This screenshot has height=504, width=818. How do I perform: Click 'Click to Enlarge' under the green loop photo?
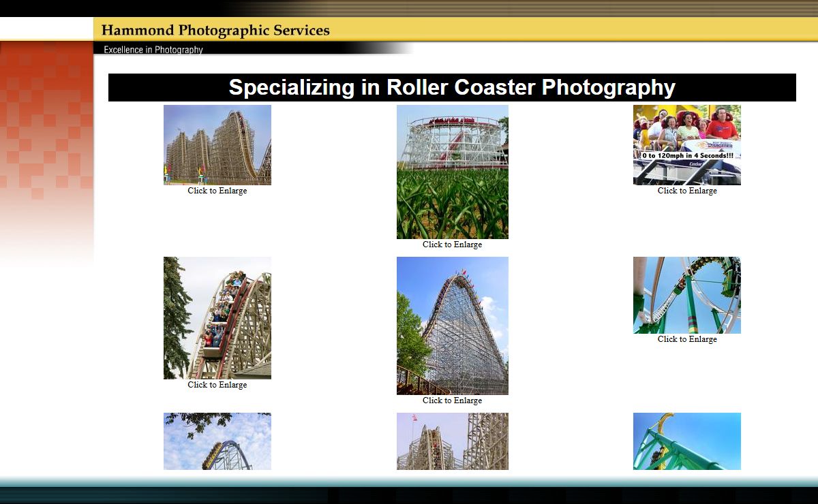point(686,339)
